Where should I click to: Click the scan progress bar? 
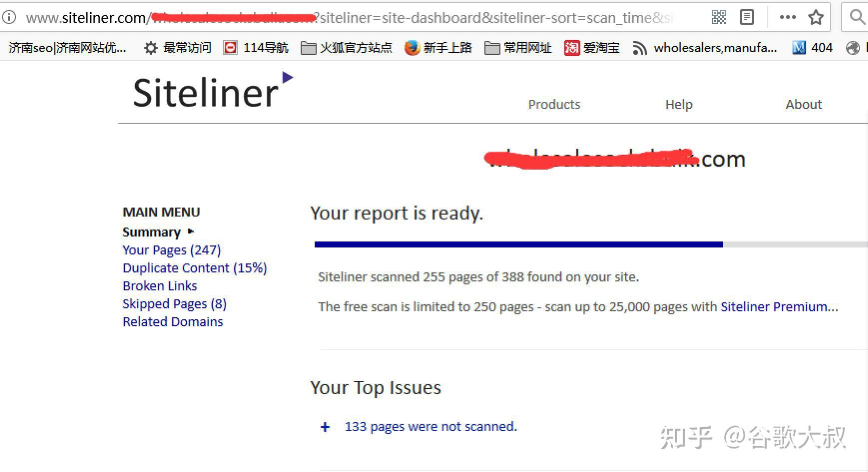coord(591,244)
